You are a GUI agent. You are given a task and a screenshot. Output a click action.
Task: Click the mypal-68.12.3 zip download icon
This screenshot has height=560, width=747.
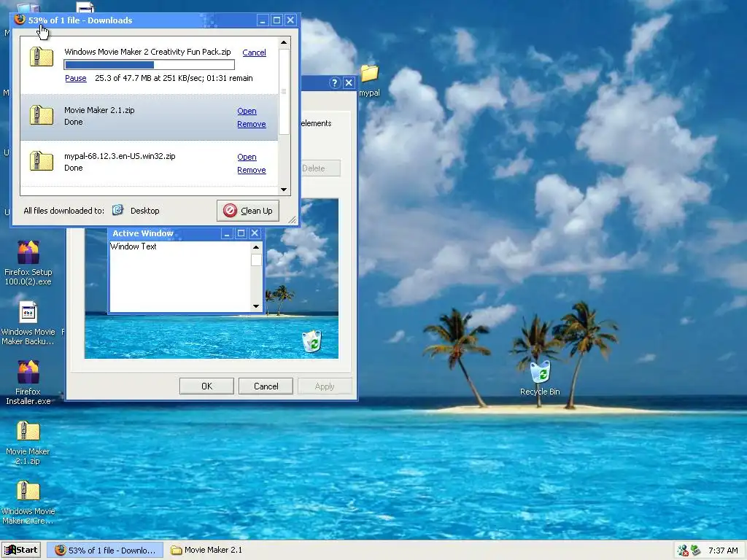click(x=42, y=161)
